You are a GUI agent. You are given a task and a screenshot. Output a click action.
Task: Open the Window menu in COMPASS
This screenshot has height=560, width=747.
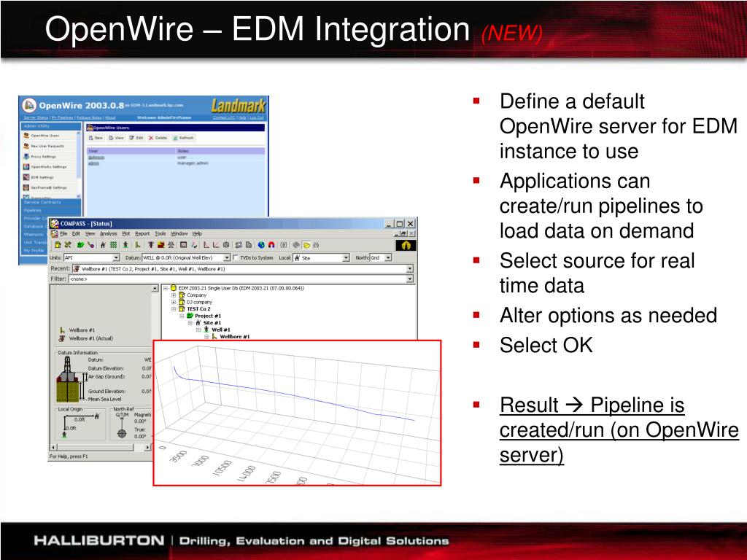(x=179, y=234)
